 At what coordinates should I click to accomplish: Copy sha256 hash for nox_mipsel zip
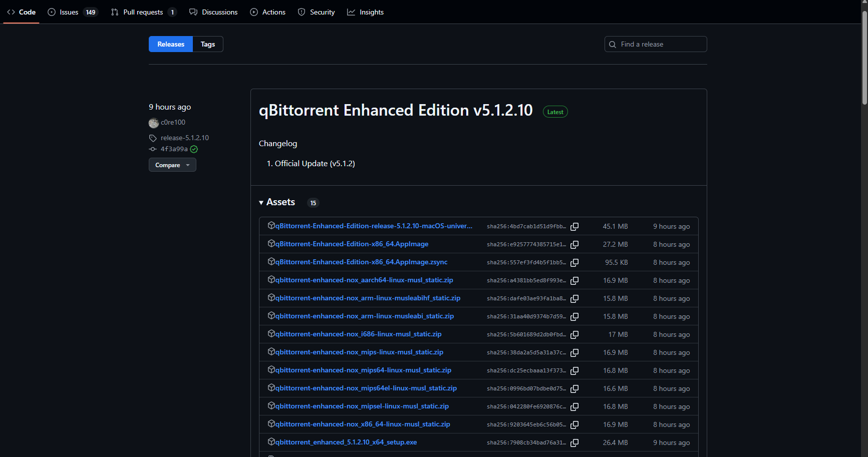[x=574, y=407]
